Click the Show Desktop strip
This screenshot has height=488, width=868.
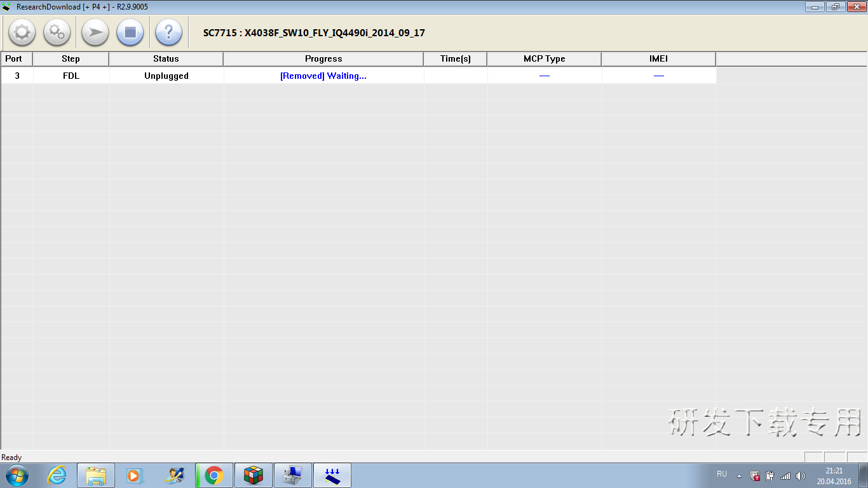[x=863, y=475]
